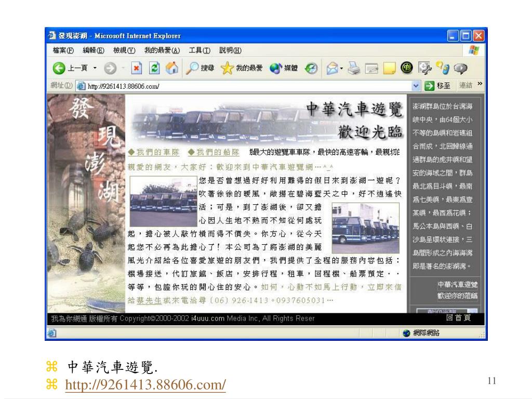532x399 pixels.
Task: Click the right bus fleet photo
Action: [365, 228]
